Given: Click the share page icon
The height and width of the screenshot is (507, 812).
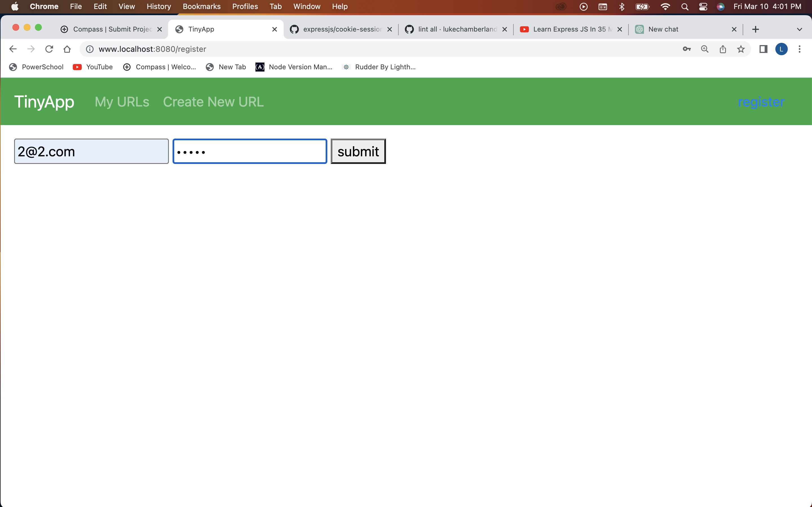Looking at the screenshot, I should pyautogui.click(x=723, y=49).
